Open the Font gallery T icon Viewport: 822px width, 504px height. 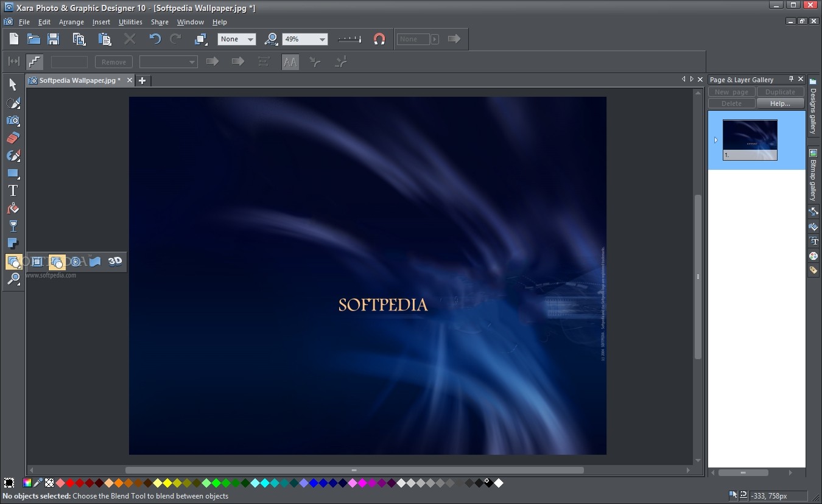[813, 241]
